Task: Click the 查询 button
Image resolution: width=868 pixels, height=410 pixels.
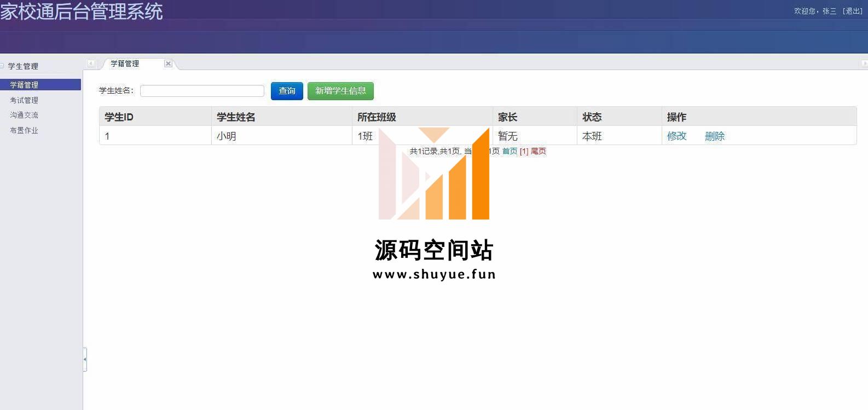Action: click(x=287, y=91)
